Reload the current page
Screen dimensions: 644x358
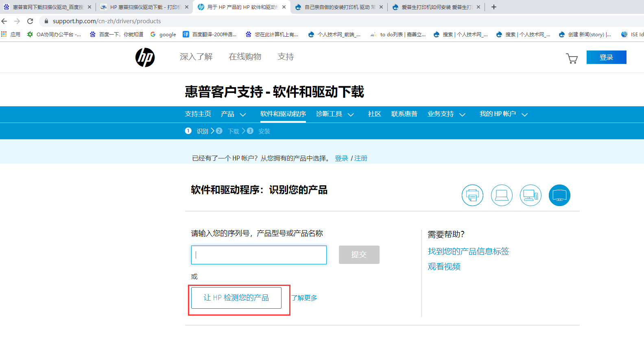(x=30, y=21)
